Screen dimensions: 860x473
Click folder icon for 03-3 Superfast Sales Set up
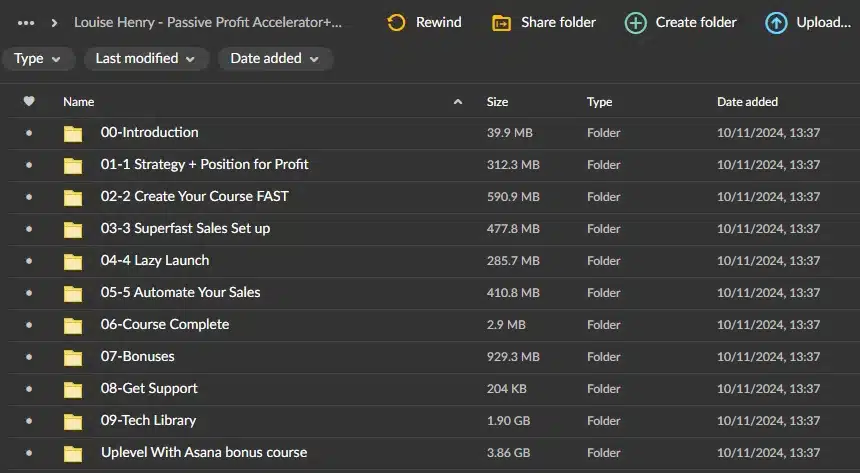pyautogui.click(x=73, y=229)
